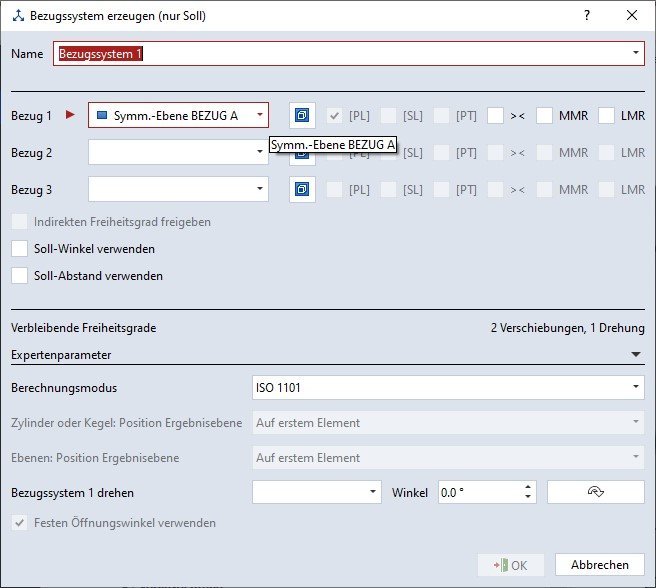Click the selection icon next to Bezug 1

302,115
